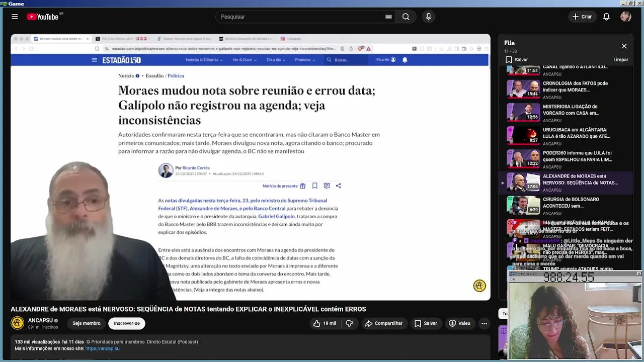
Task: Send a Valeu super thanks
Action: pyautogui.click(x=459, y=323)
